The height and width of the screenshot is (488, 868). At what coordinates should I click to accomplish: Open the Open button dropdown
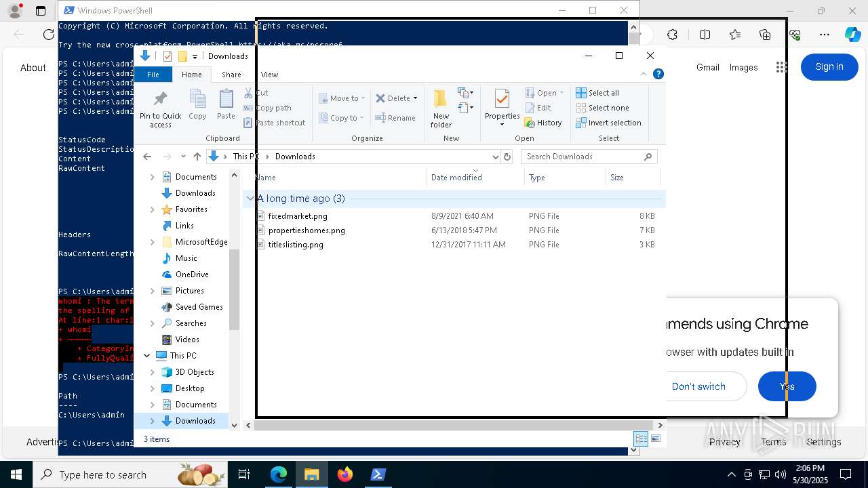coord(561,93)
